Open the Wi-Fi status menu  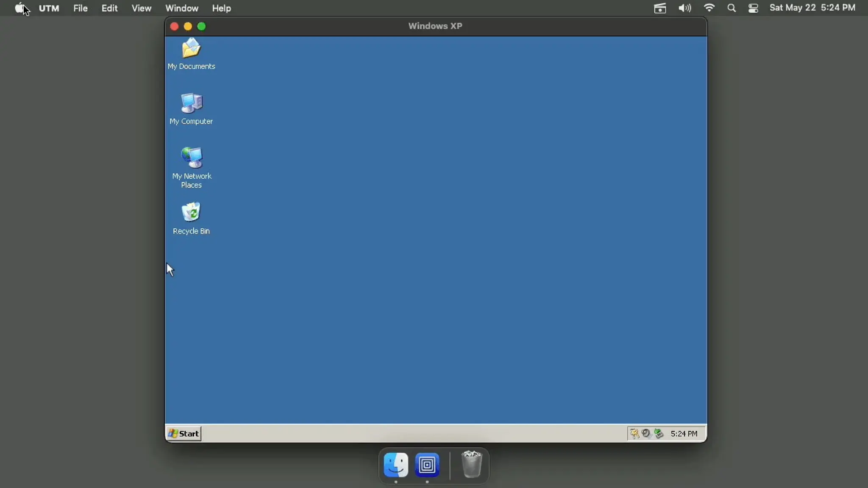709,8
